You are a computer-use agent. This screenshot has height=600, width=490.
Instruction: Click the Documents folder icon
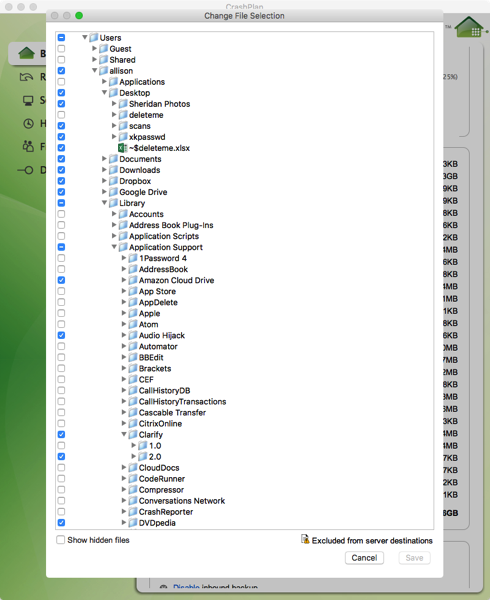point(114,159)
